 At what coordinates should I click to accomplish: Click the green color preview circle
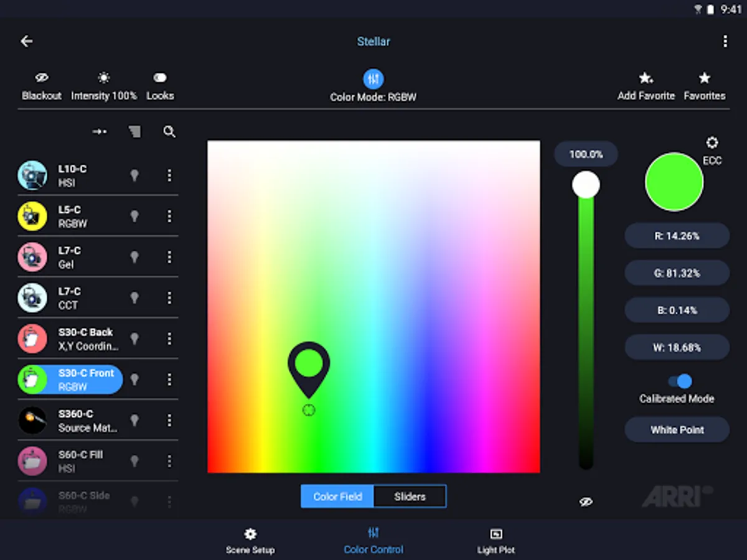coord(674,182)
